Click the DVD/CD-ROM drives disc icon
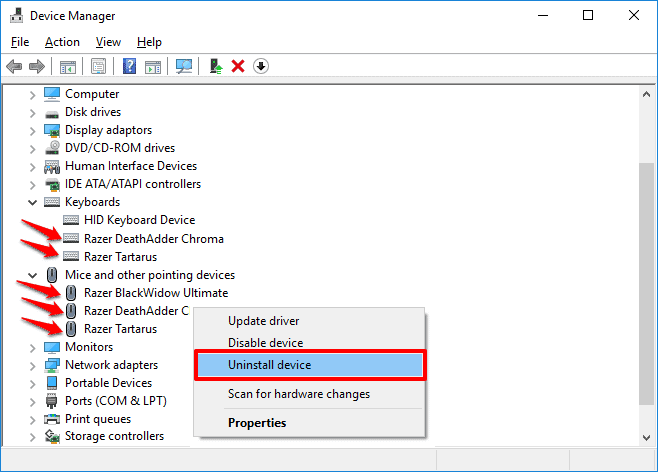 coord(52,148)
